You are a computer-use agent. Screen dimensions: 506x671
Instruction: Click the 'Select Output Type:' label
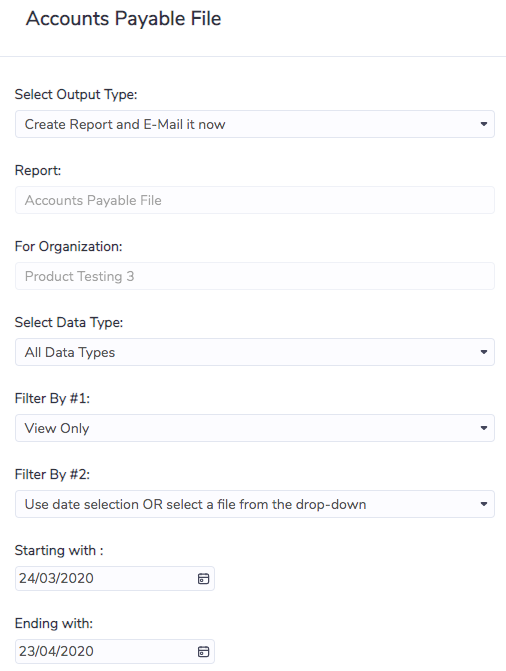(76, 94)
